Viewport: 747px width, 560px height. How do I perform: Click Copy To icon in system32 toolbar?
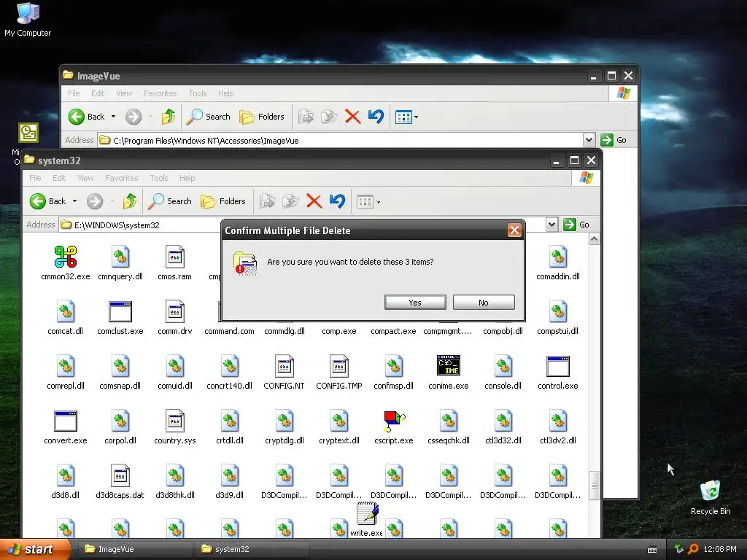(x=290, y=201)
